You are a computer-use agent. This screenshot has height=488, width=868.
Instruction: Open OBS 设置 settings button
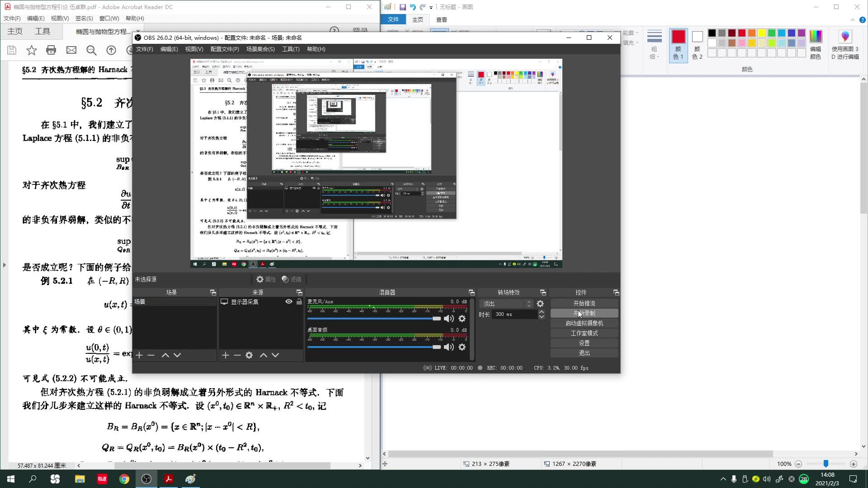click(584, 343)
